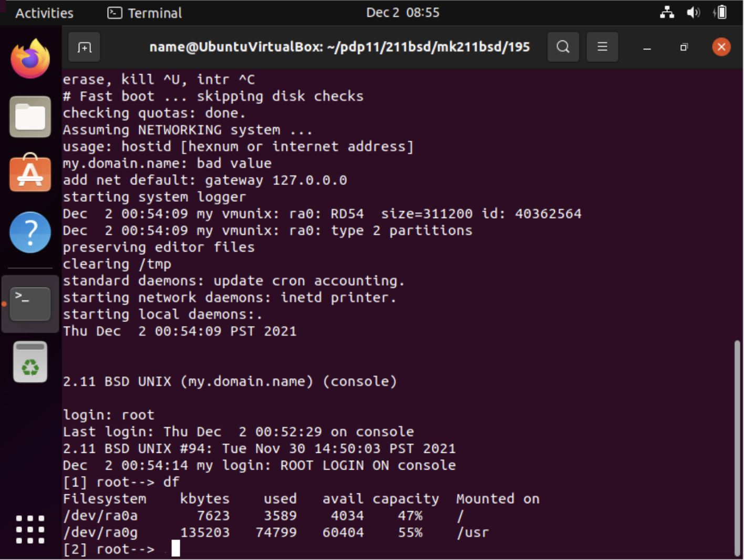Click the 'clearing /tmp' line

tap(117, 264)
